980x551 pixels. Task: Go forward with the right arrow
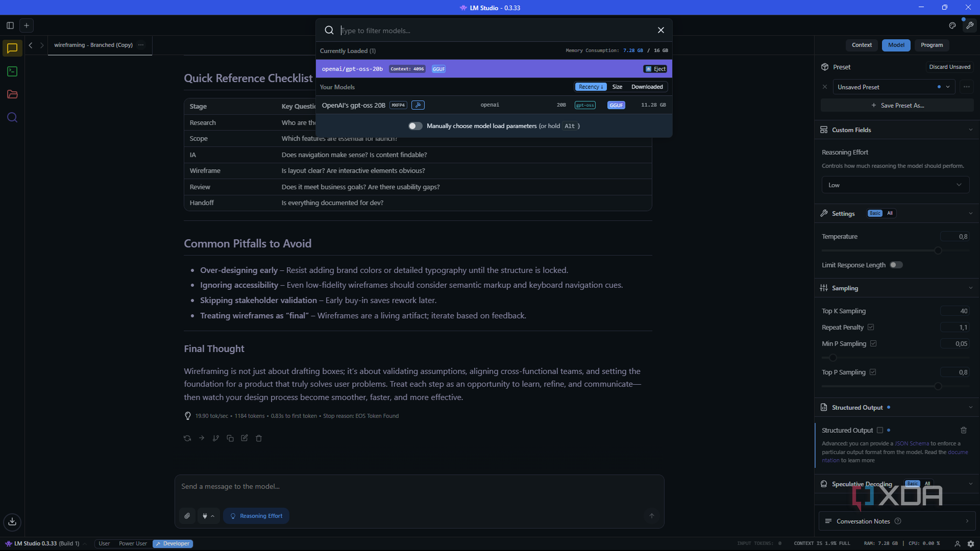42,45
